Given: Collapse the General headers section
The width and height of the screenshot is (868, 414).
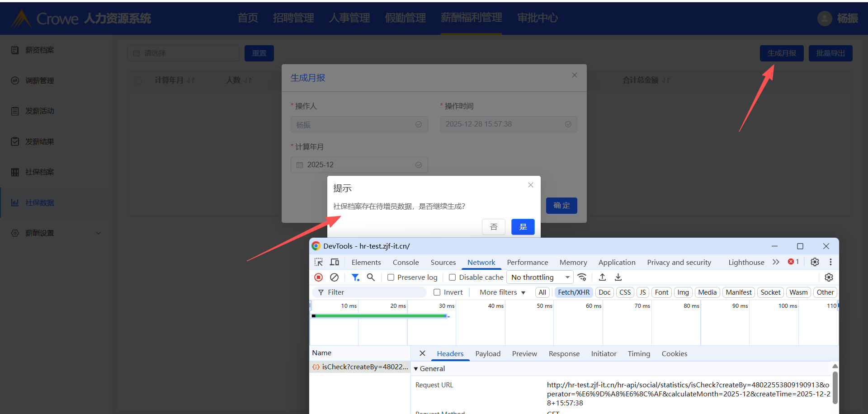Looking at the screenshot, I should coord(416,369).
